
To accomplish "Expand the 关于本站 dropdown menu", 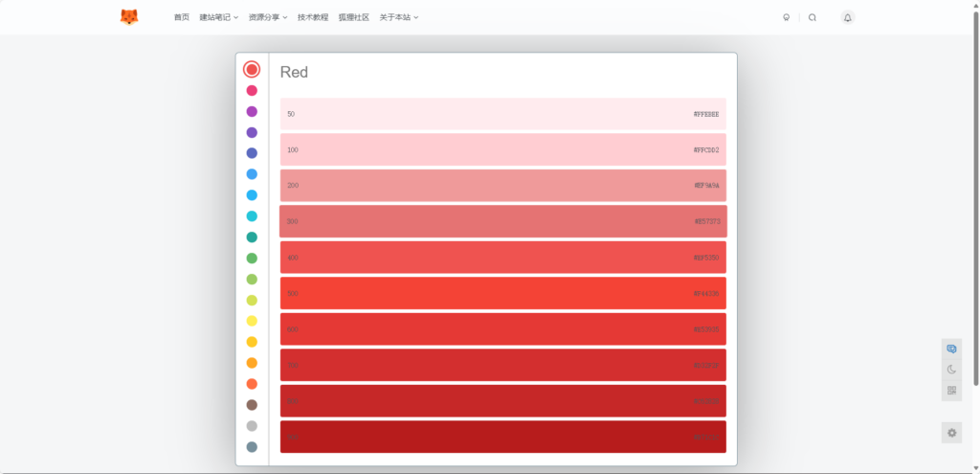I will (x=399, y=17).
